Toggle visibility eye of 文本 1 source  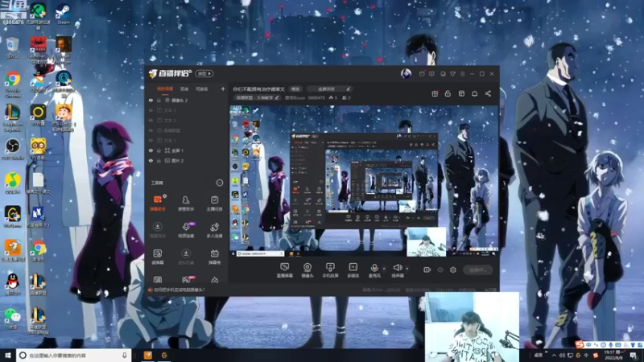151,140
